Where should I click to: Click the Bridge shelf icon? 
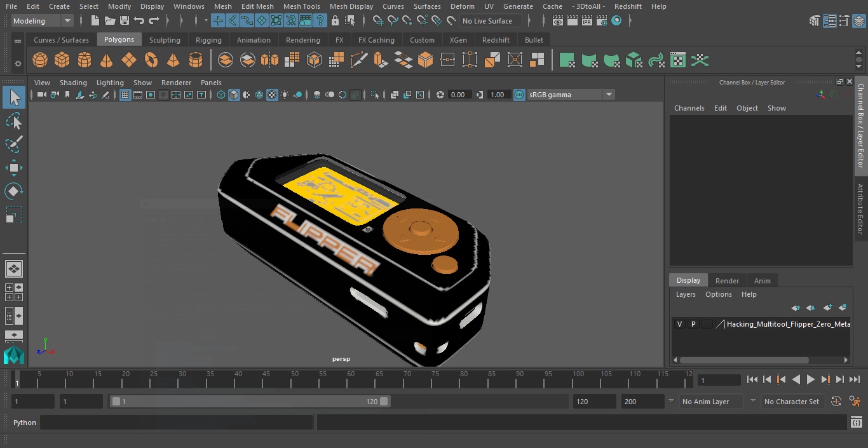tap(403, 60)
